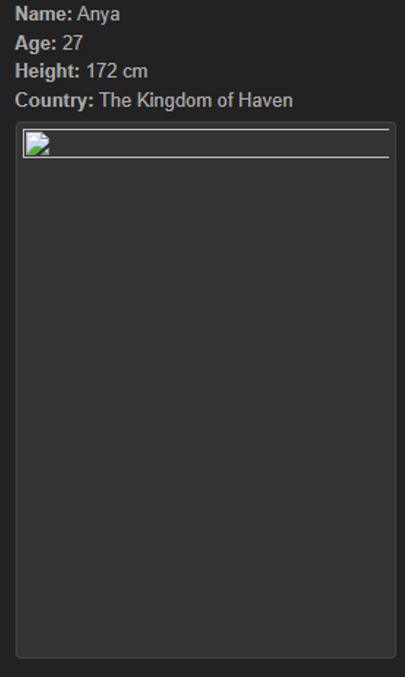The width and height of the screenshot is (405, 677).
Task: Click the white right end of the image frame
Action: tap(388, 143)
